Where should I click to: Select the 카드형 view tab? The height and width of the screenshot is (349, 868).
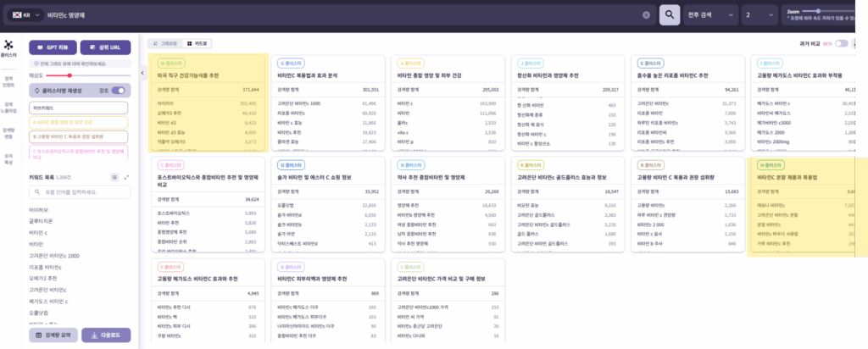coord(198,43)
